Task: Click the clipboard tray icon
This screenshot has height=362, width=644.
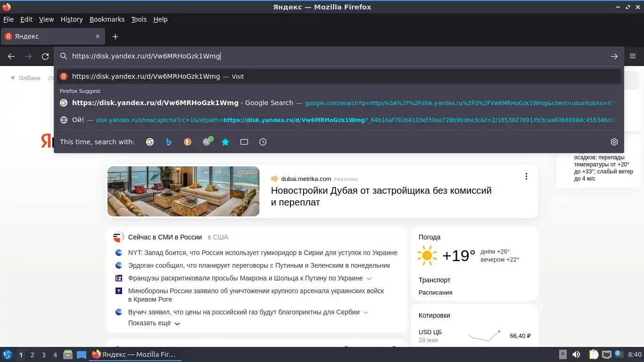Action: [x=594, y=354]
